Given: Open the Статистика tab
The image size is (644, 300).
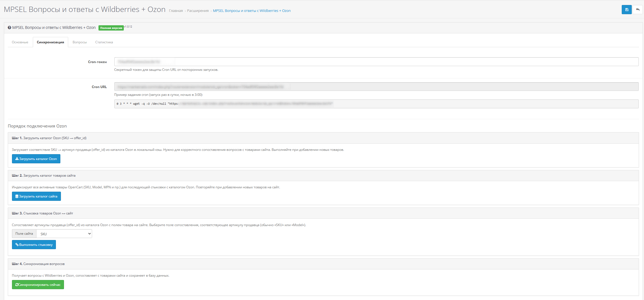Looking at the screenshot, I should [104, 42].
